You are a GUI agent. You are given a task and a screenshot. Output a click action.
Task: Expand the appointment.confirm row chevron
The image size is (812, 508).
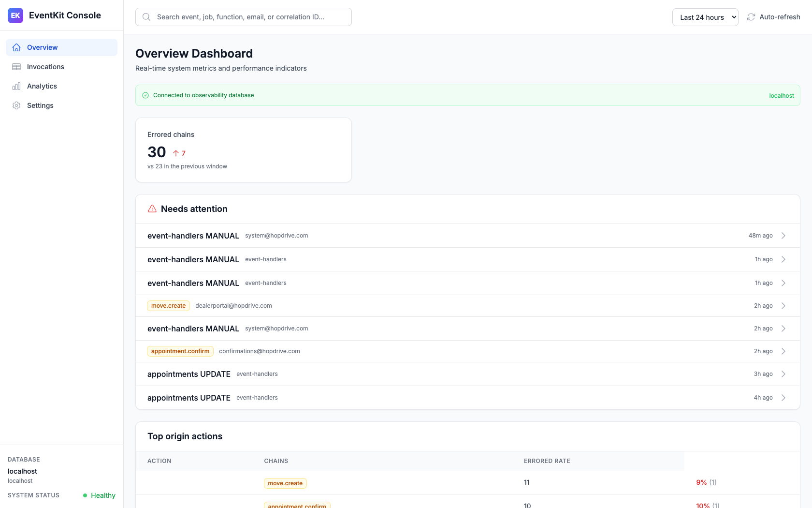[x=783, y=351]
